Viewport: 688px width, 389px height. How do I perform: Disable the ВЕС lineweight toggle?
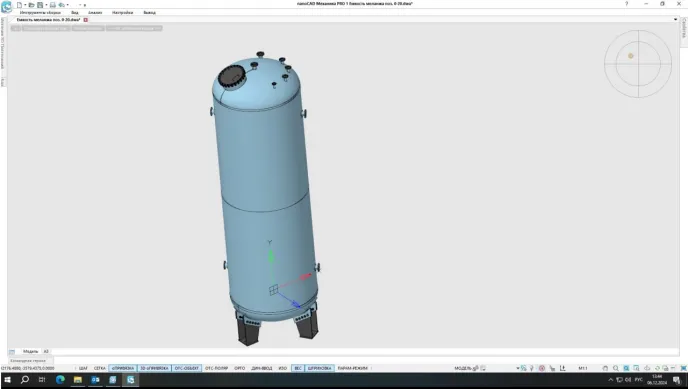[298, 368]
